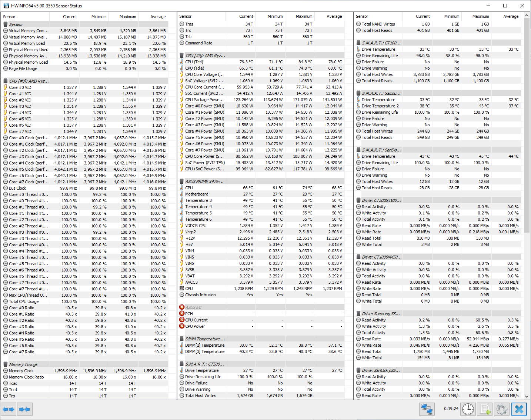Select the Core #3 Ratio row
Screen dimensions: 531x420
tap(85, 326)
